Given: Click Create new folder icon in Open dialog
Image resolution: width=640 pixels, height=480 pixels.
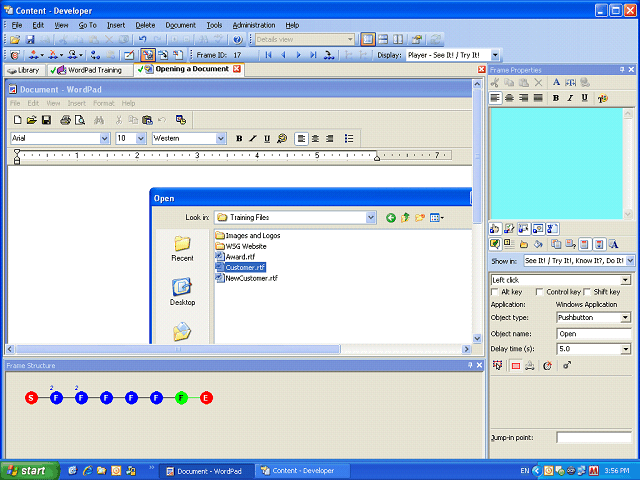Looking at the screenshot, I should (420, 218).
